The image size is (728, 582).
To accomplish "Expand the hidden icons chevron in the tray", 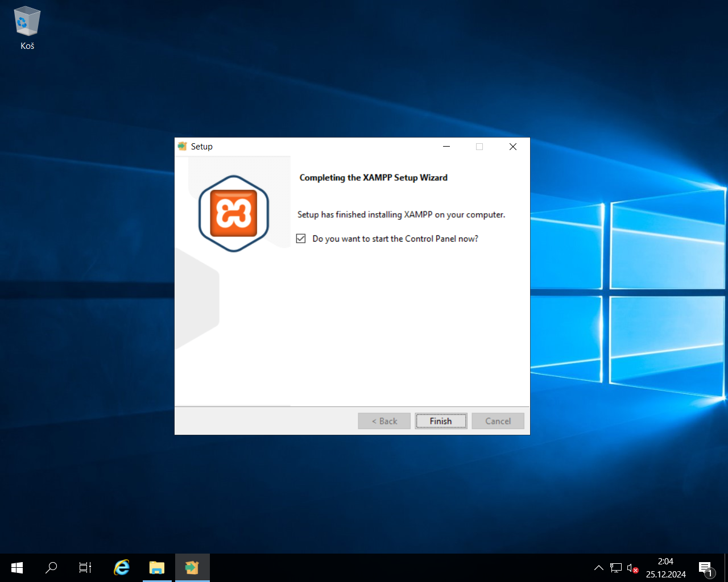I will coord(598,567).
